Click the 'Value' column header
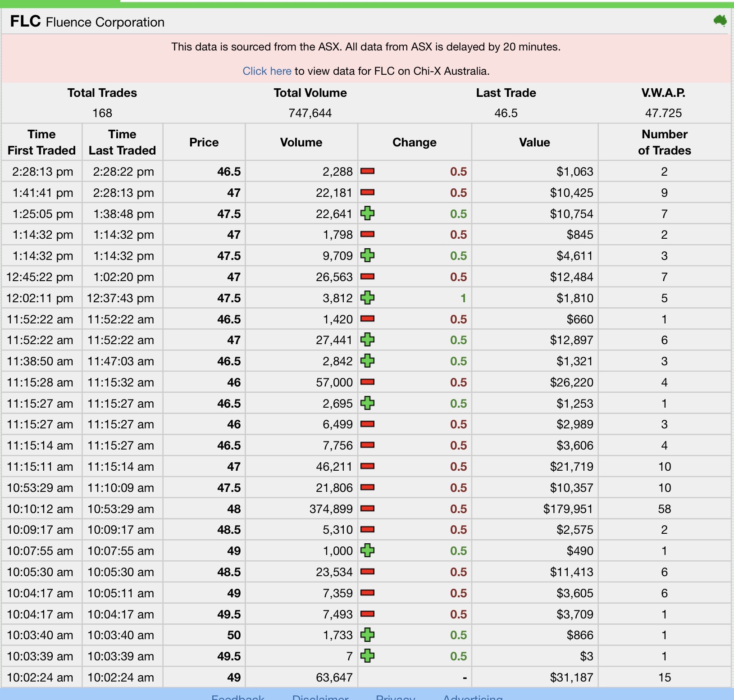This screenshot has width=734, height=700. 534,142
